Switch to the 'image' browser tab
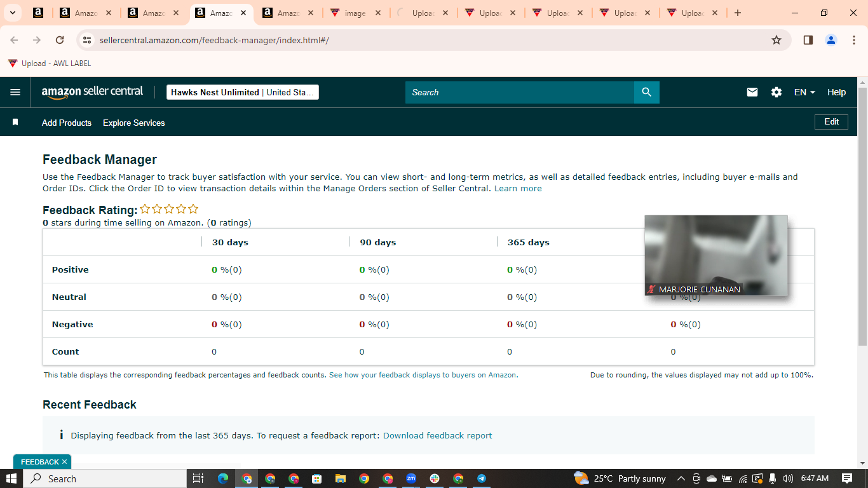 [x=355, y=13]
